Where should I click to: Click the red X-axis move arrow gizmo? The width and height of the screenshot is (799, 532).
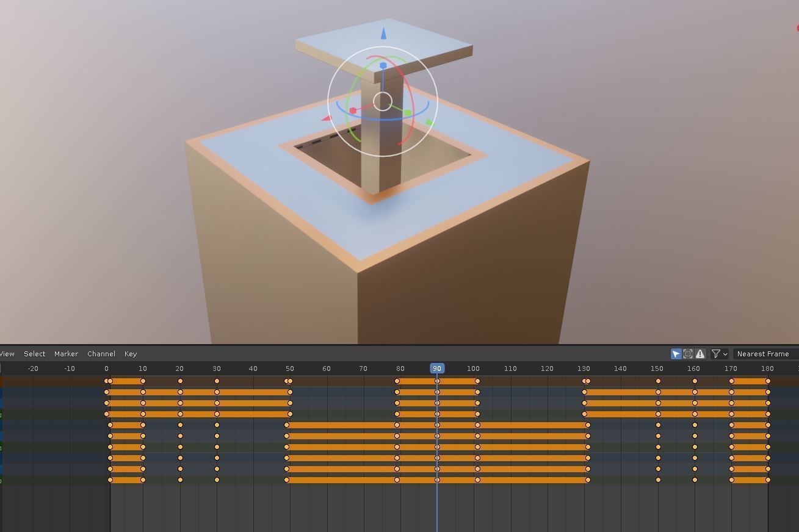point(326,118)
